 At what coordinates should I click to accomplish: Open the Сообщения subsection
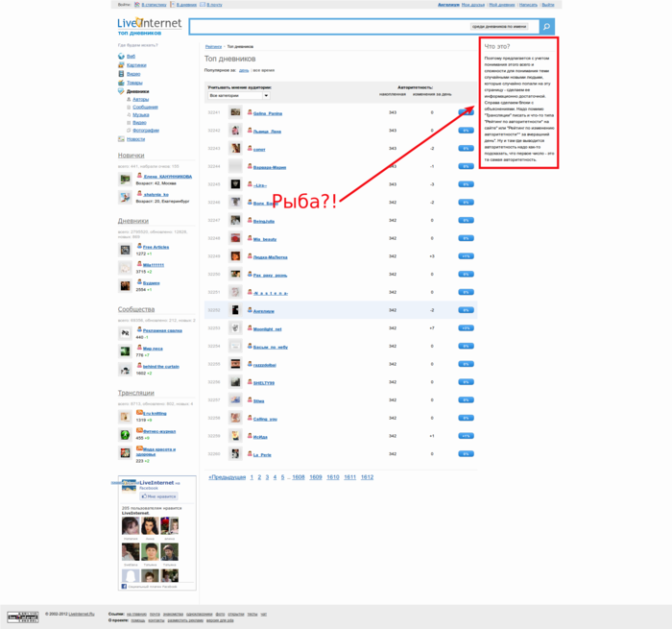pos(145,108)
